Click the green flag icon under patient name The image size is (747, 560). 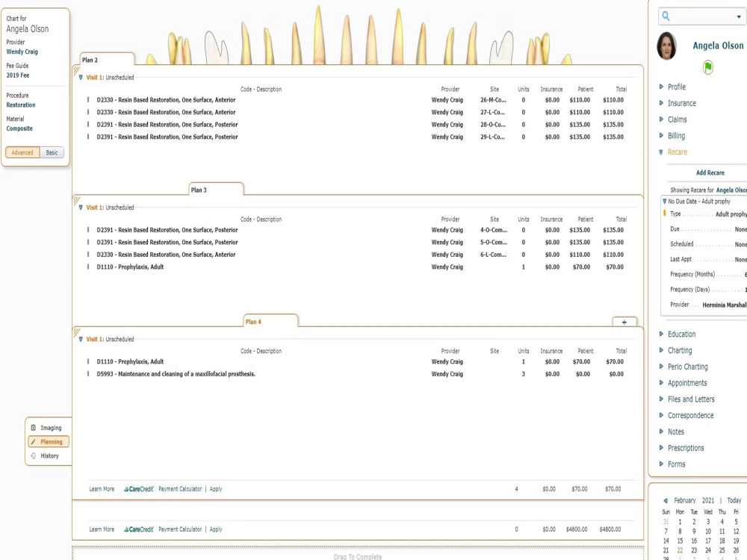coord(708,67)
